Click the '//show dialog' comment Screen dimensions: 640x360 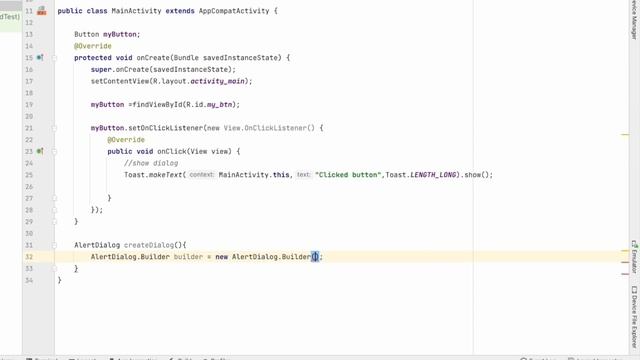pyautogui.click(x=151, y=163)
